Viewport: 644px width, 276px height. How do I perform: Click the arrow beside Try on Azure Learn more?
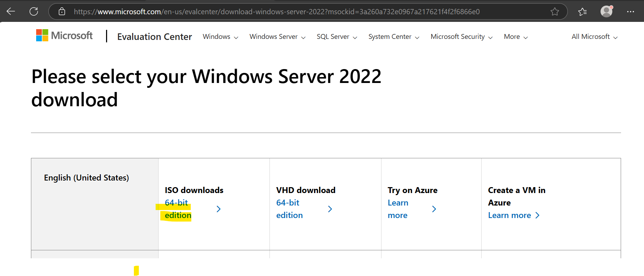(x=434, y=209)
